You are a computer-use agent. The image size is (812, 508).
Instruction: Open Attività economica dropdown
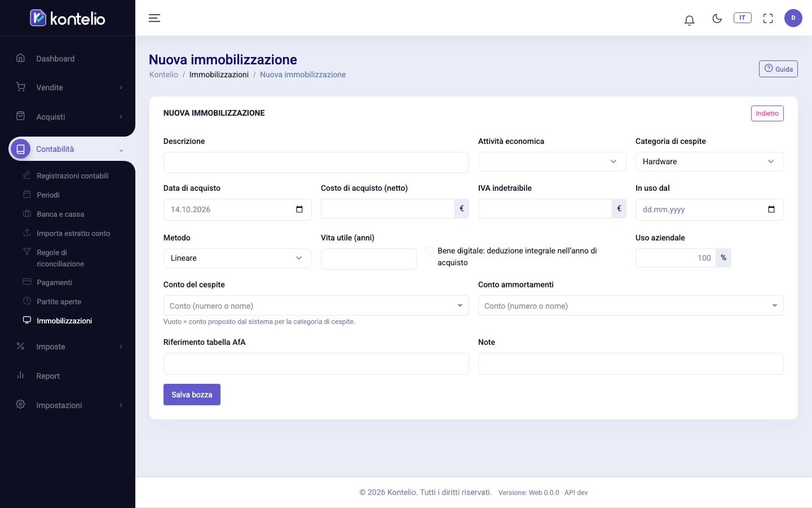point(552,161)
